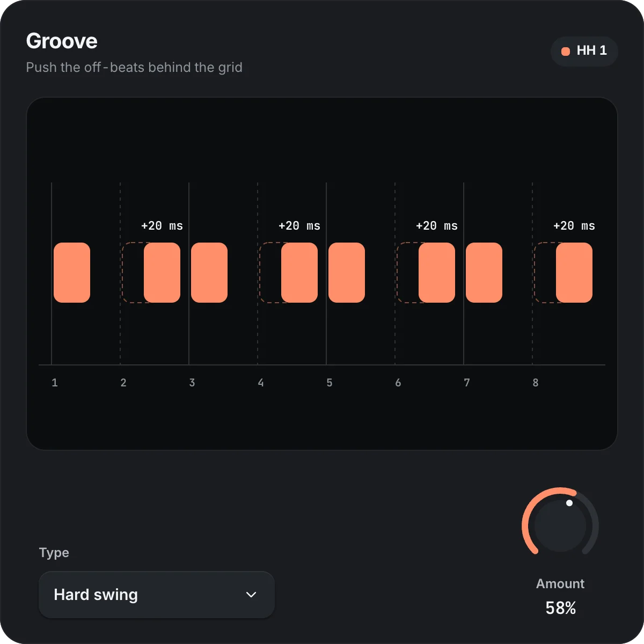Click the dashed ghost outline at step 2

tap(133, 273)
